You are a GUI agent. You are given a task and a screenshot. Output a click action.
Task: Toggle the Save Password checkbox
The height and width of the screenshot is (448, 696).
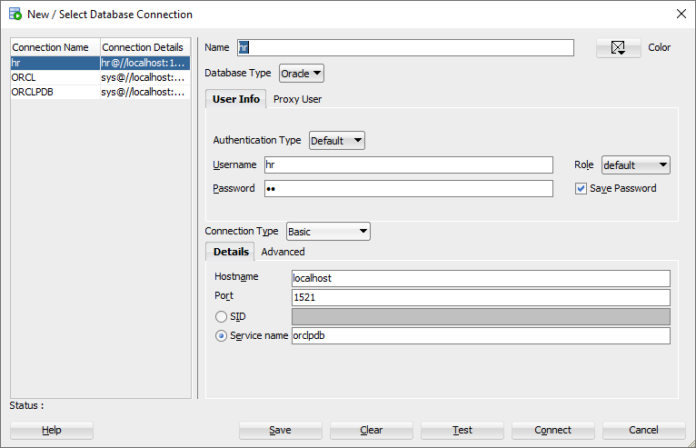click(x=581, y=188)
